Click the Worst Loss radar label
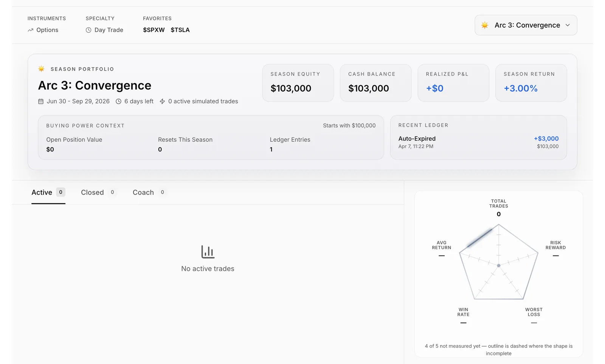605x364 pixels. pos(534,312)
